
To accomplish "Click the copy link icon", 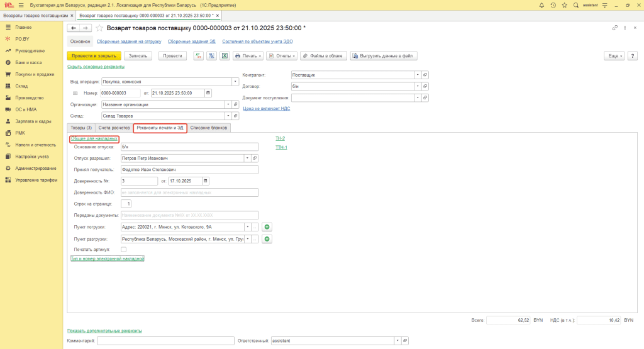I will (x=614, y=28).
